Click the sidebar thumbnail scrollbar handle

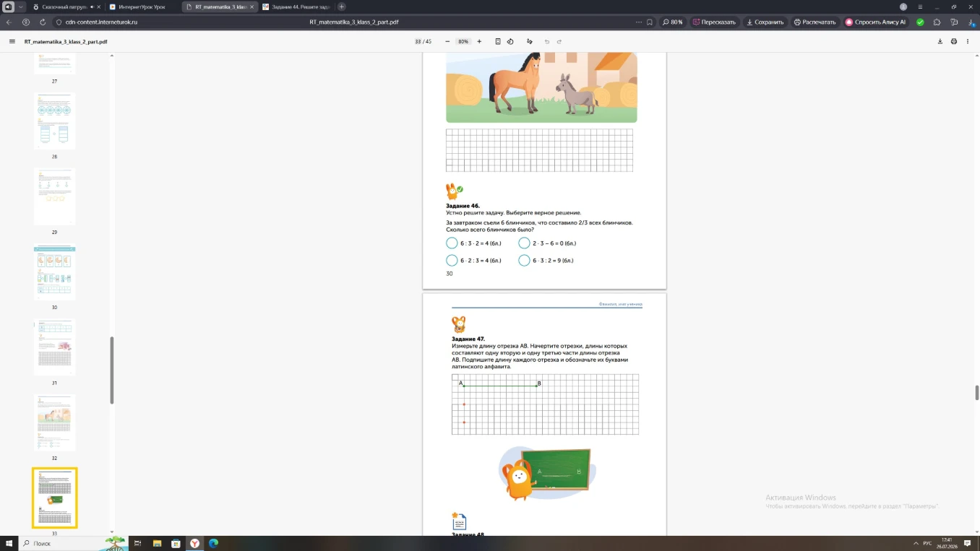[112, 370]
